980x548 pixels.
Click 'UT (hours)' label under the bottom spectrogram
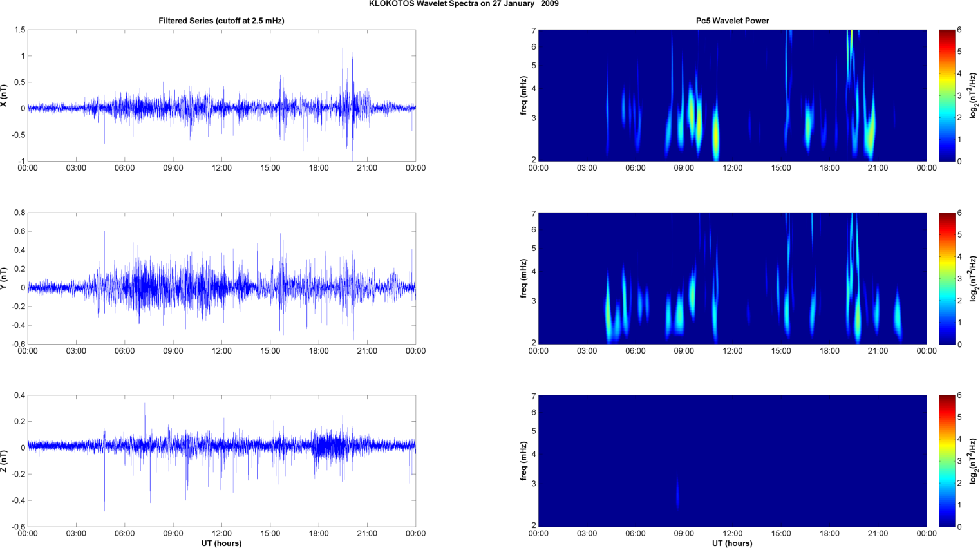(732, 543)
